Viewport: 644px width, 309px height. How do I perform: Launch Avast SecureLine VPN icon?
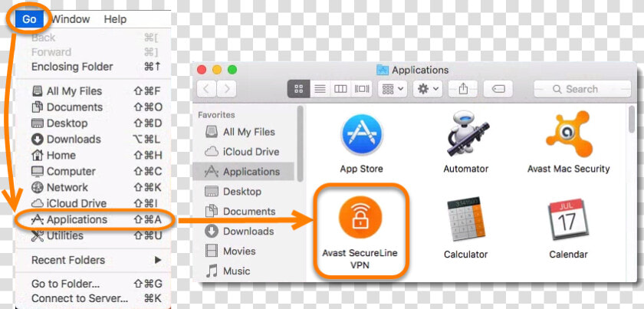360,219
